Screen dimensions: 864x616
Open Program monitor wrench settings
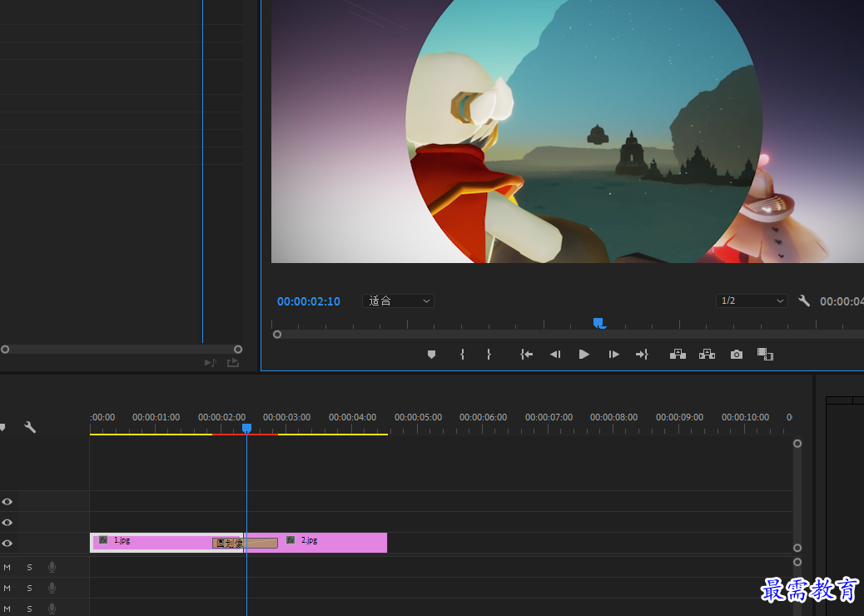tap(804, 301)
